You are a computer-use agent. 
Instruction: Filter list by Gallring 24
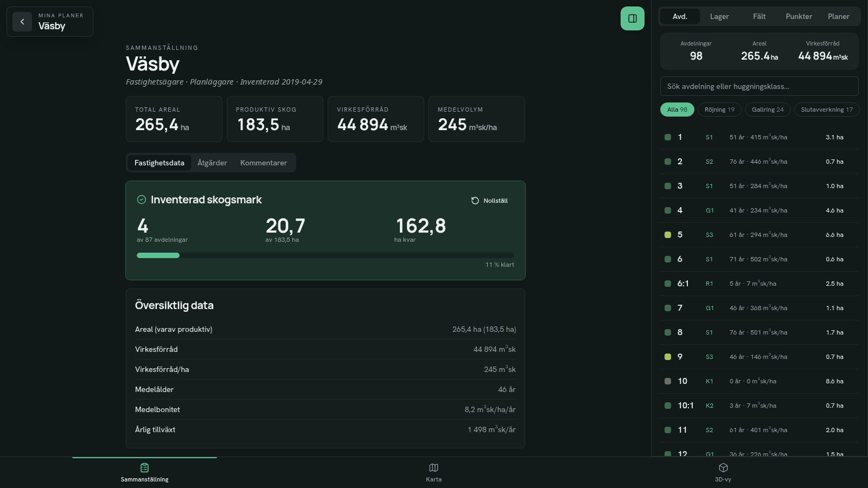tap(768, 110)
